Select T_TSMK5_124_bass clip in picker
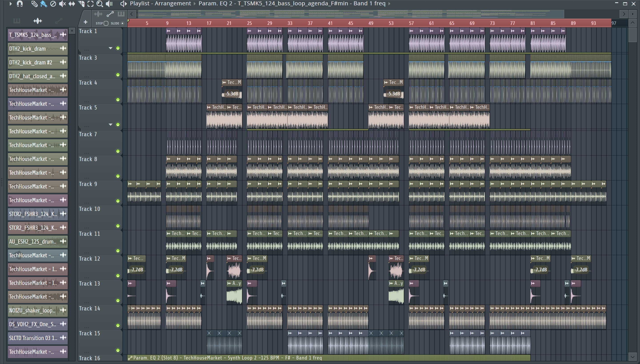640x364 pixels. click(x=38, y=35)
